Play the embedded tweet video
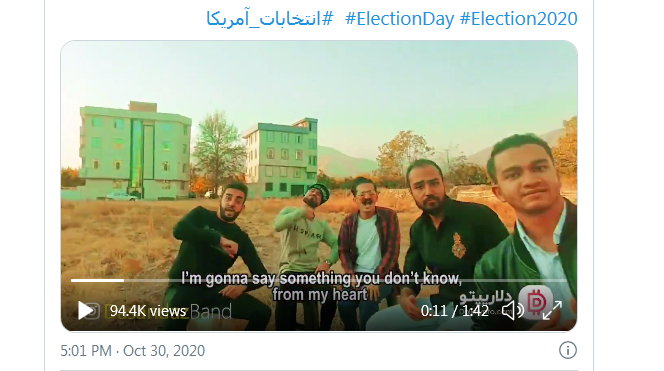This screenshot has height=371, width=664. click(x=86, y=311)
